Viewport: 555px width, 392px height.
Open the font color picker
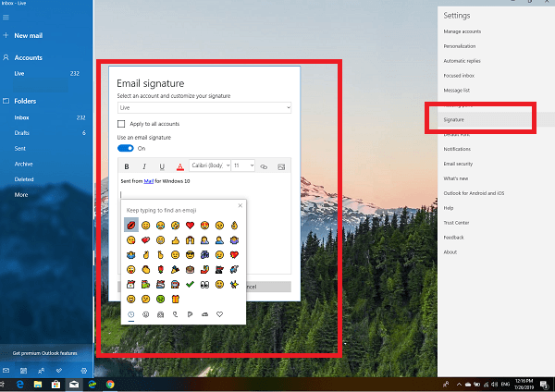click(179, 166)
